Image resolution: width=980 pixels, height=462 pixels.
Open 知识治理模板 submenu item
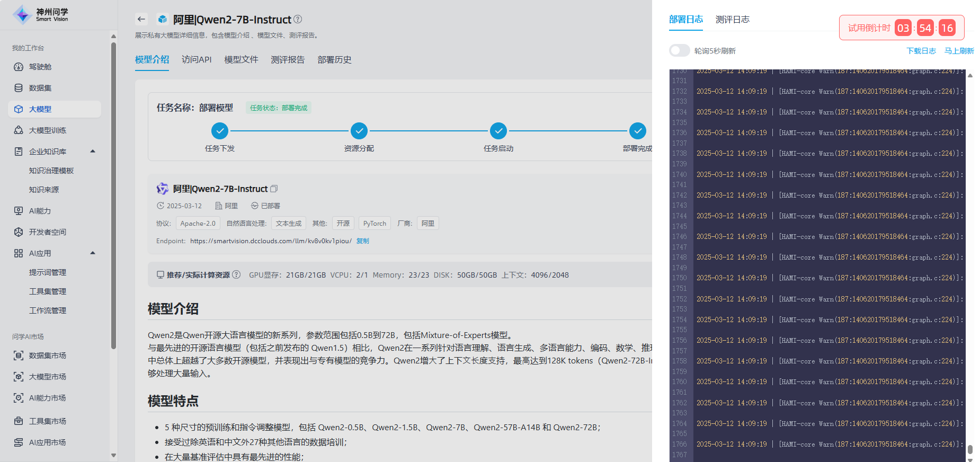click(x=51, y=171)
